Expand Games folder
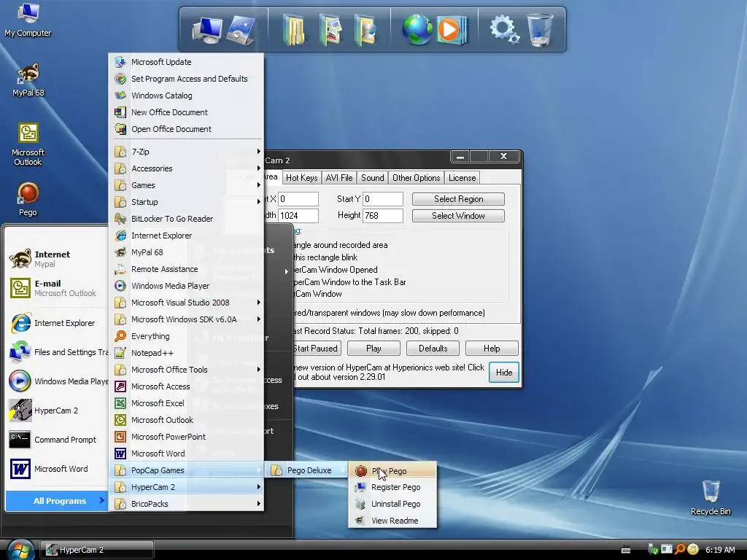Screen dimensions: 747x560 (x=187, y=185)
